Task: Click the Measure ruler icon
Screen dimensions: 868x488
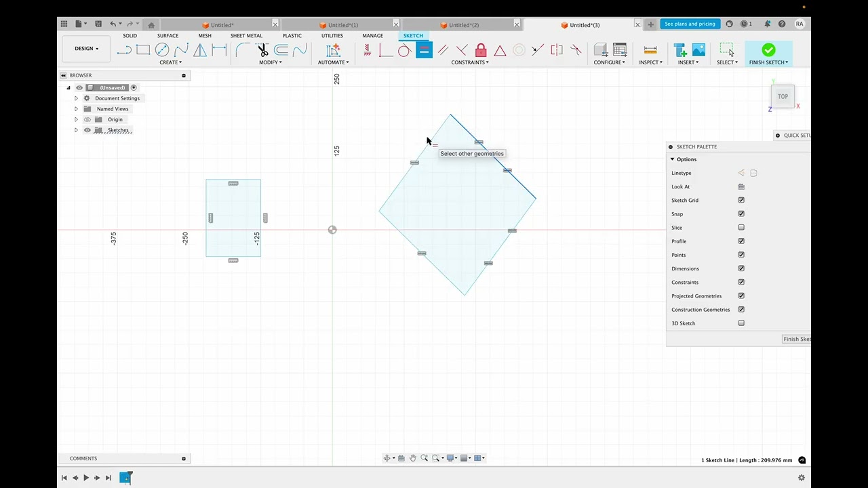Action: click(650, 50)
